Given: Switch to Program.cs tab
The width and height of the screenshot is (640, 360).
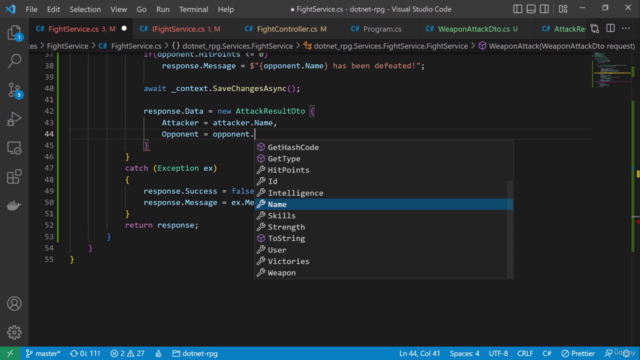Looking at the screenshot, I should point(381,29).
